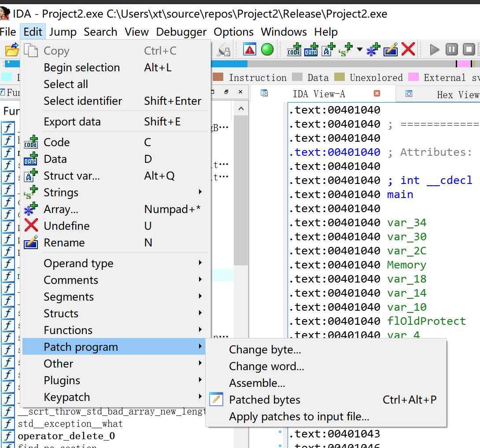Open Patched bytes list

(x=326, y=399)
